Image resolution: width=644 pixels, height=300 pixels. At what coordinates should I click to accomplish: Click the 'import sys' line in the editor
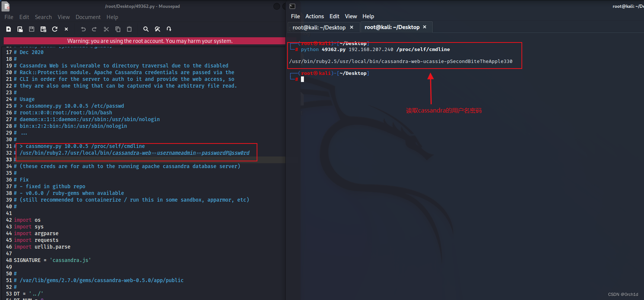point(29,227)
